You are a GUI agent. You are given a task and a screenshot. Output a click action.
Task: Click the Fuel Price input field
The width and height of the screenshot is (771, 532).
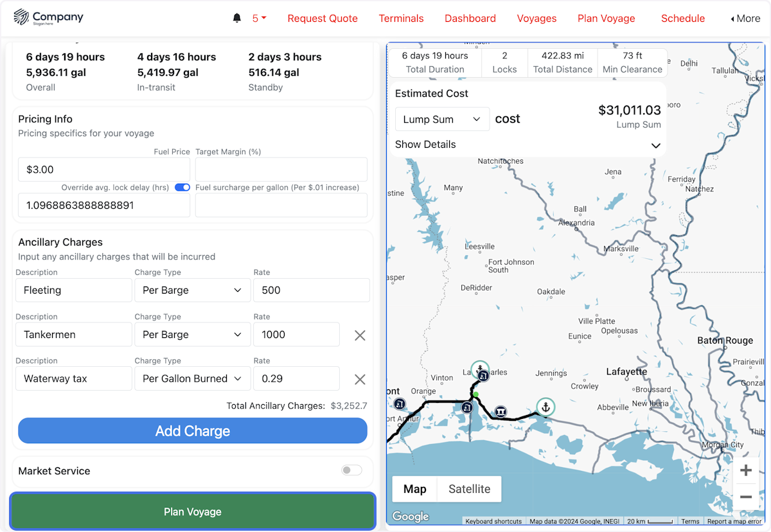click(x=103, y=169)
